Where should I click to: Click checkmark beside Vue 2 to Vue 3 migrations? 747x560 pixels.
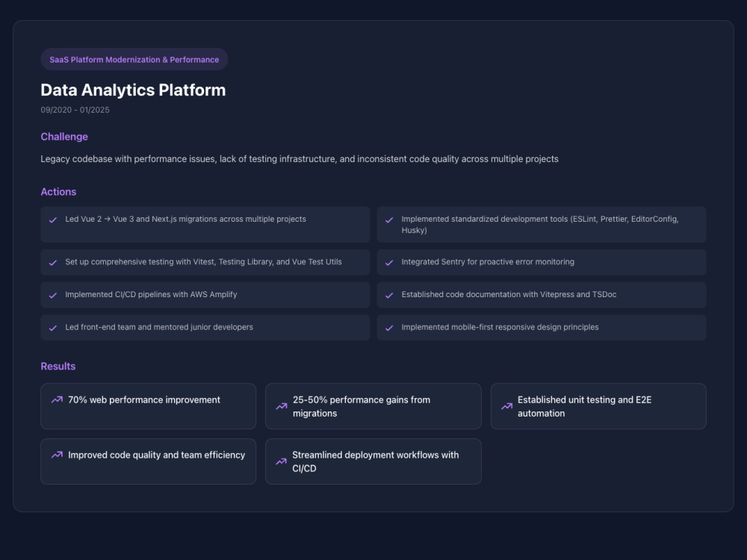pos(53,220)
